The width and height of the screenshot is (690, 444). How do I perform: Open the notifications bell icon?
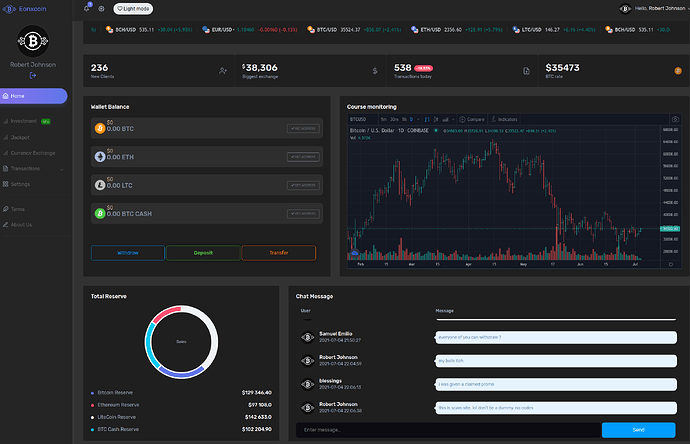[x=87, y=8]
